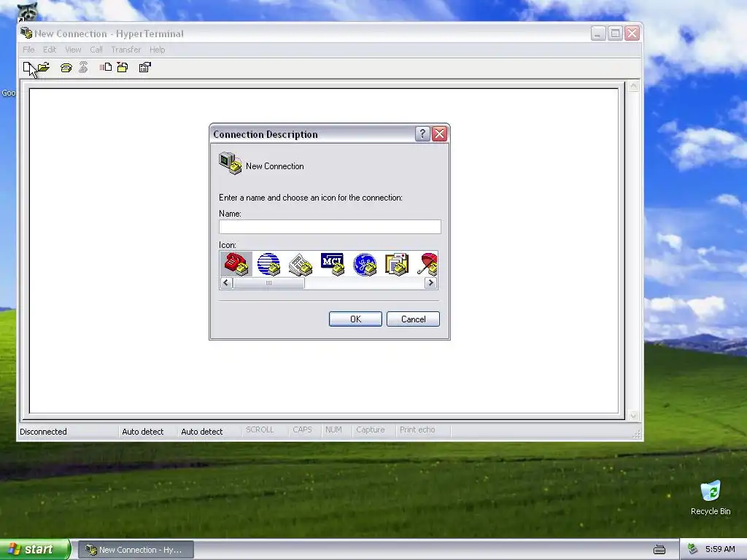This screenshot has height=560, width=747.
Task: Select the GE logo connection icon
Action: coord(365,264)
